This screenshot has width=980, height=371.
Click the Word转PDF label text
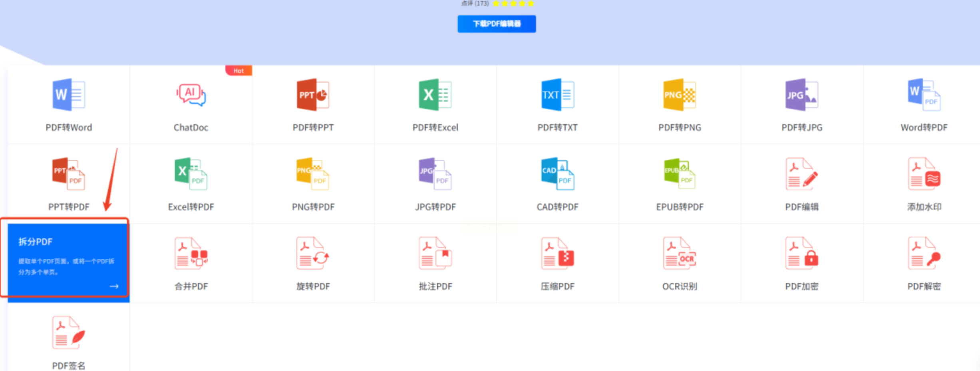click(x=924, y=127)
